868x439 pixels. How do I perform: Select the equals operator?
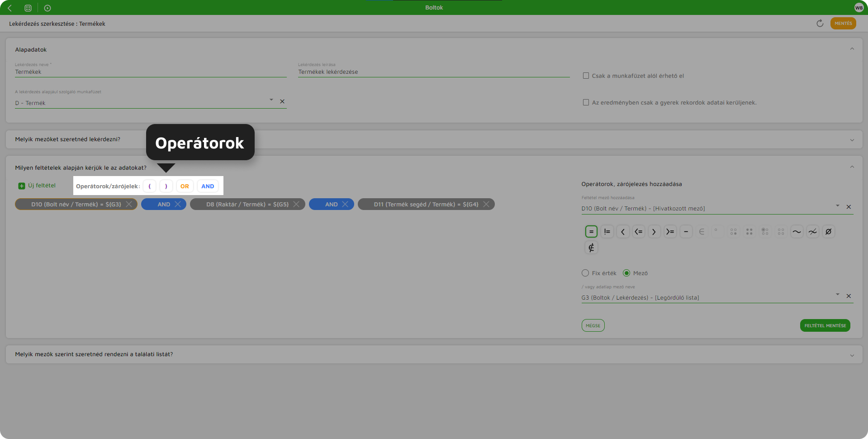pos(591,232)
